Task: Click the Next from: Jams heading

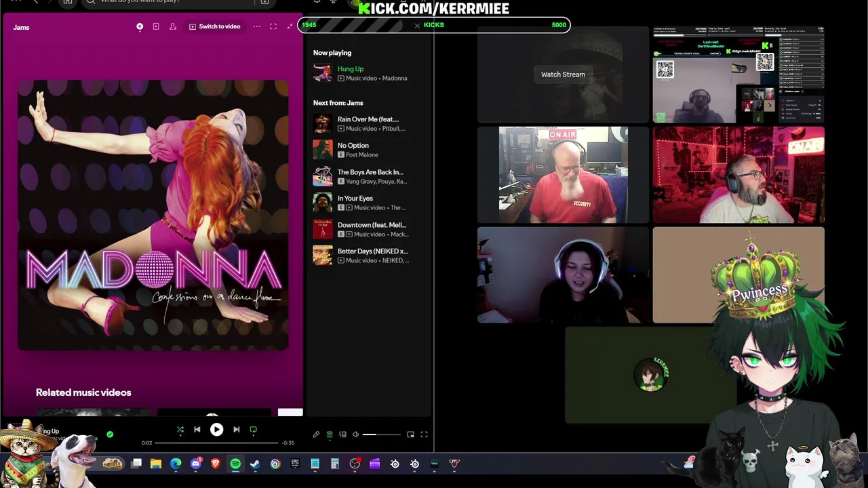Action: click(338, 103)
